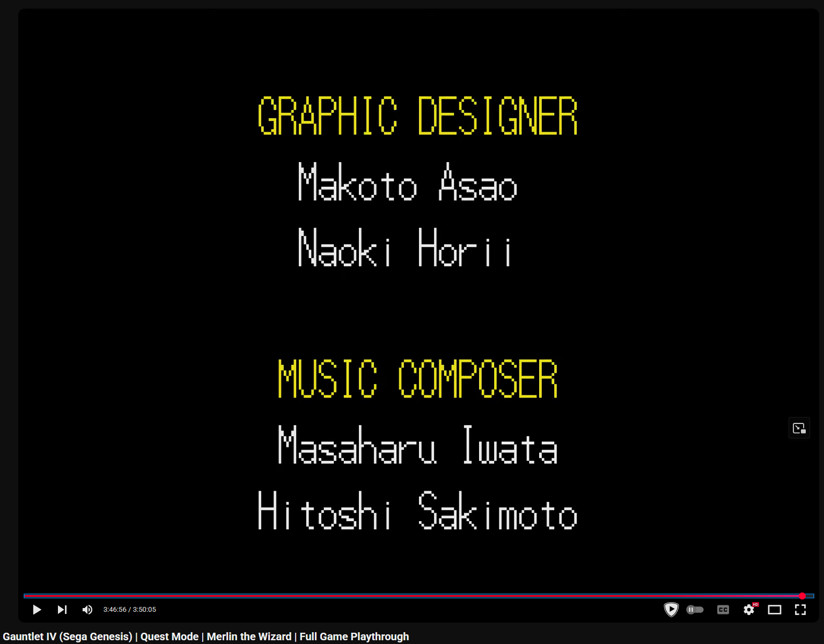The image size is (824, 644).
Task: Click the red progress bar scrubber handle
Action: click(x=802, y=596)
